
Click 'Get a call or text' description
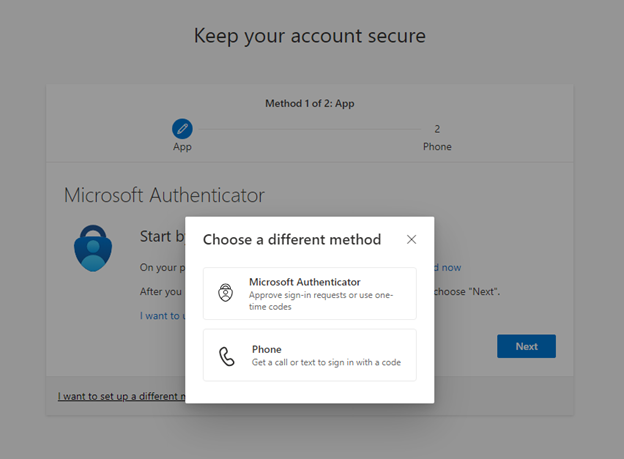tap(326, 362)
